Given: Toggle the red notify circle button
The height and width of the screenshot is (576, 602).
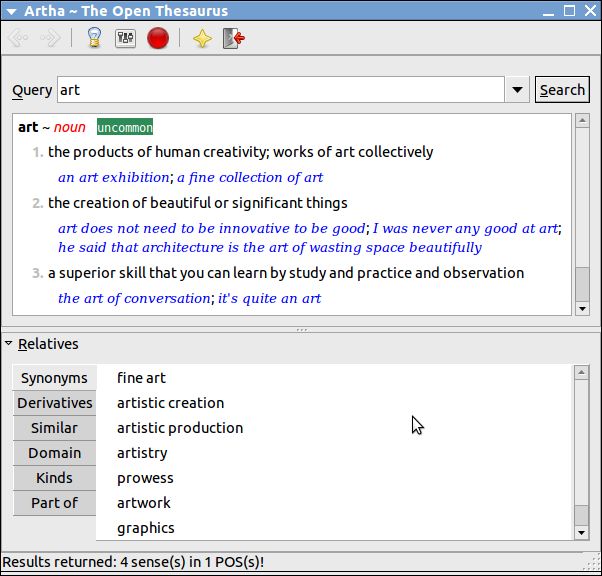Looking at the screenshot, I should pos(158,38).
